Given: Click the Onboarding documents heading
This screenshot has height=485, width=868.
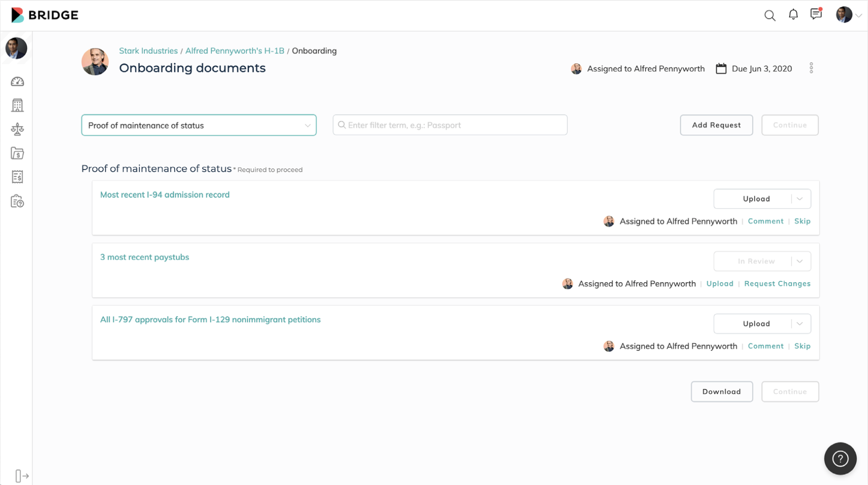Looking at the screenshot, I should 192,68.
